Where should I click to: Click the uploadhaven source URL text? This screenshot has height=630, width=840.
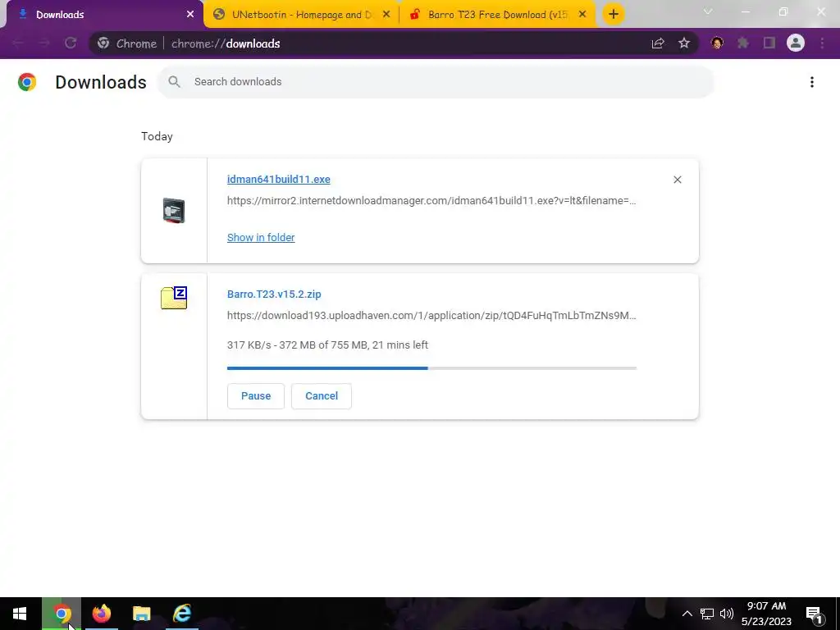431,316
